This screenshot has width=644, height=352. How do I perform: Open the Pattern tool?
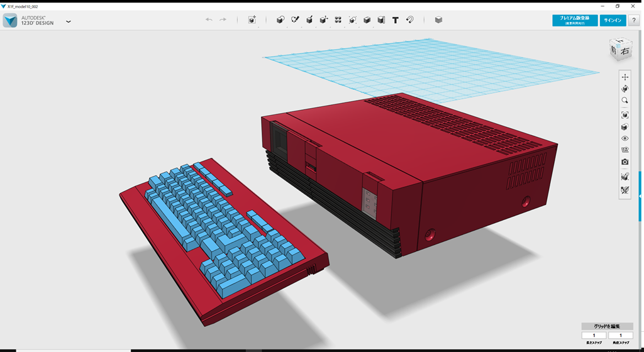[x=338, y=20]
